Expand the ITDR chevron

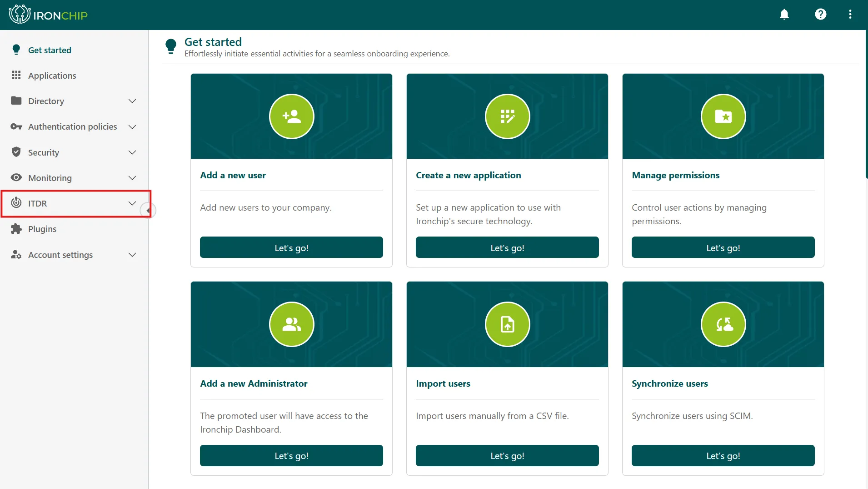[132, 203]
